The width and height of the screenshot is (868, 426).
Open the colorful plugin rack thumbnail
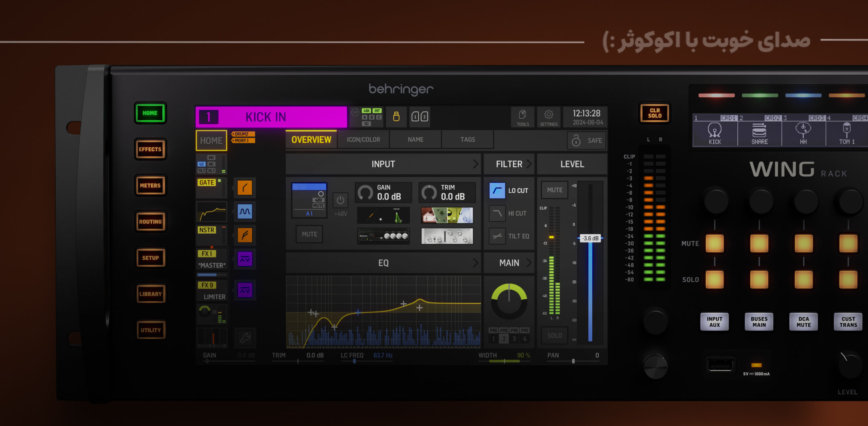coord(447,215)
